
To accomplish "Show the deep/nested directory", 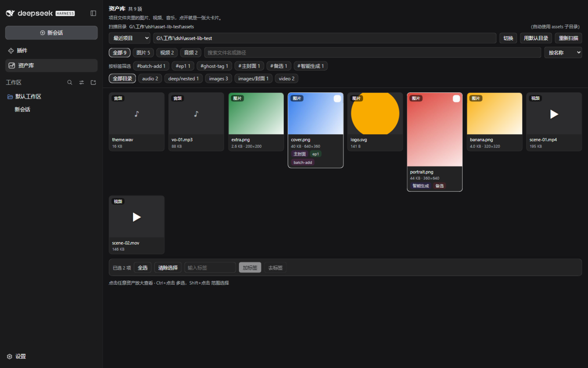I will [183, 79].
